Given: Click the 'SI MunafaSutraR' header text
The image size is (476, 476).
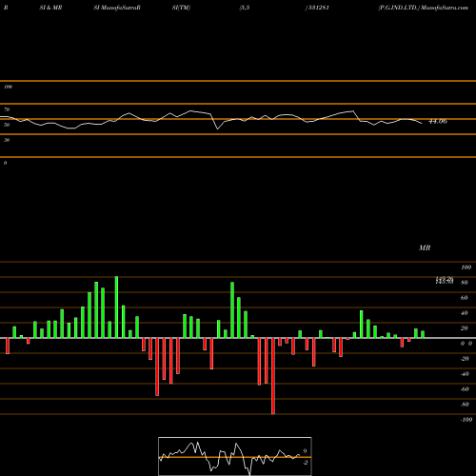Looking at the screenshot, I should click(x=117, y=8).
